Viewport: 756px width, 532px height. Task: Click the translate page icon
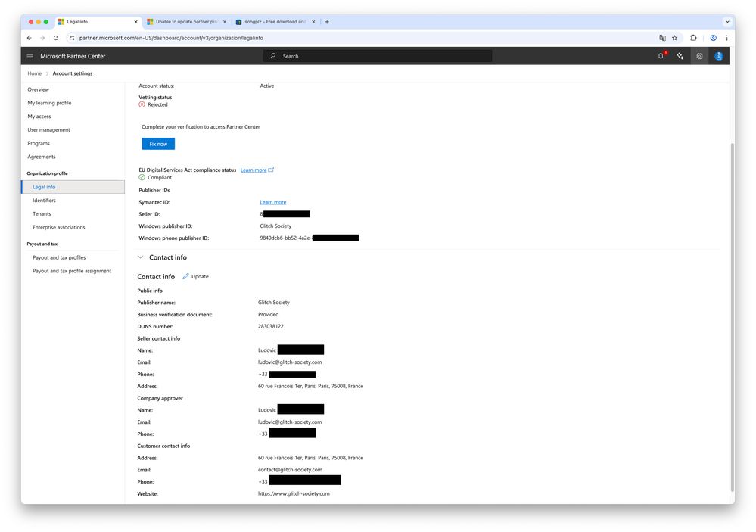tap(662, 38)
